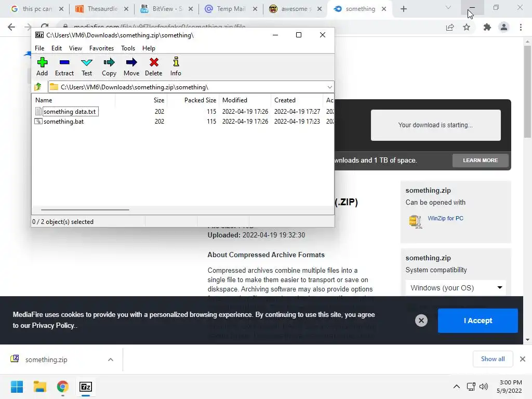This screenshot has width=532, height=399.
Task: Click the browser Back arrow
Action: tap(11, 27)
